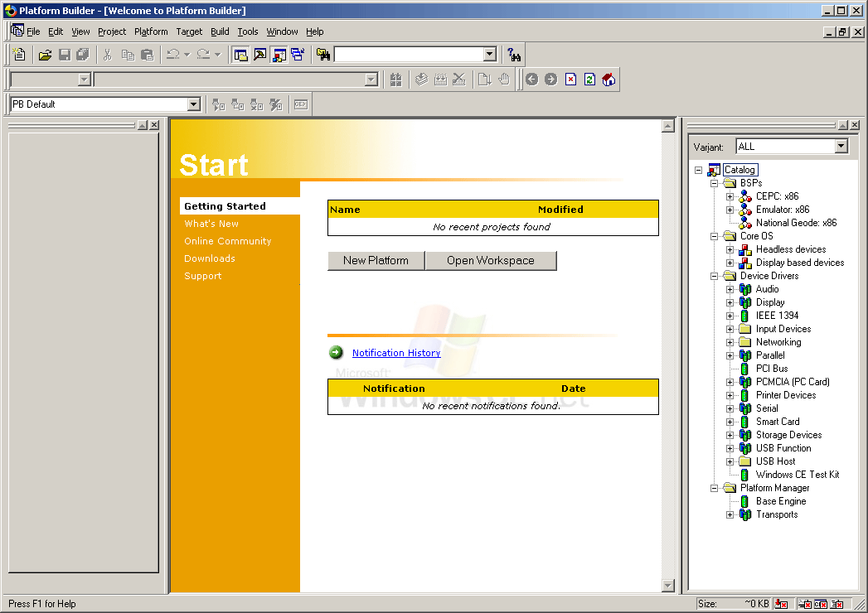The width and height of the screenshot is (868, 613).
Task: Toggle the Catalog view toolbar button
Action: point(279,54)
